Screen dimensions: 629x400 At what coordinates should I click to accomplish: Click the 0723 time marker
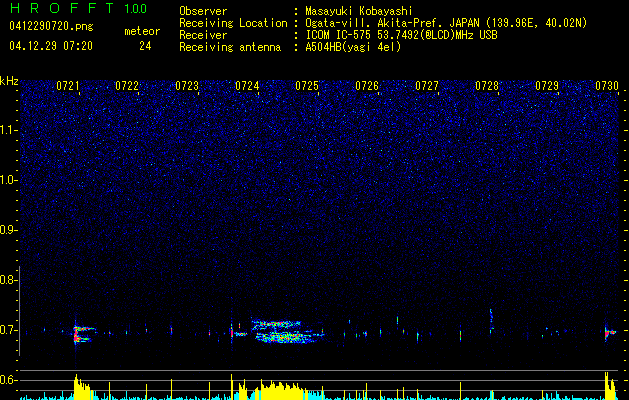[187, 86]
